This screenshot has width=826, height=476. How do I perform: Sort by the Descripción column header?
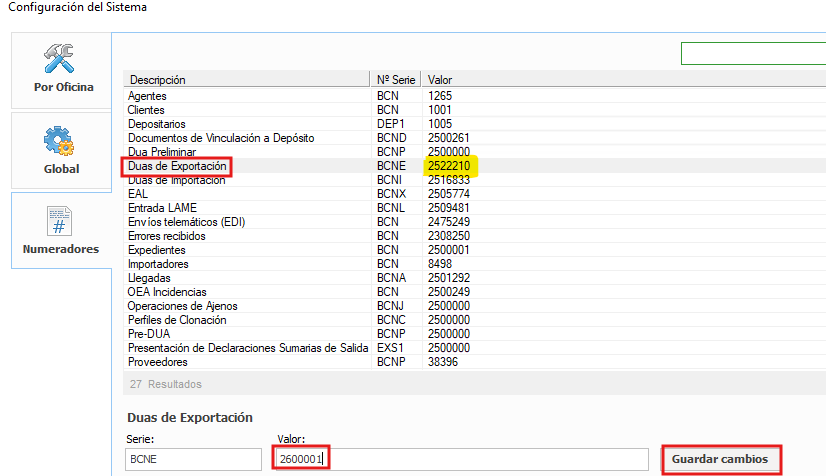[x=157, y=79]
